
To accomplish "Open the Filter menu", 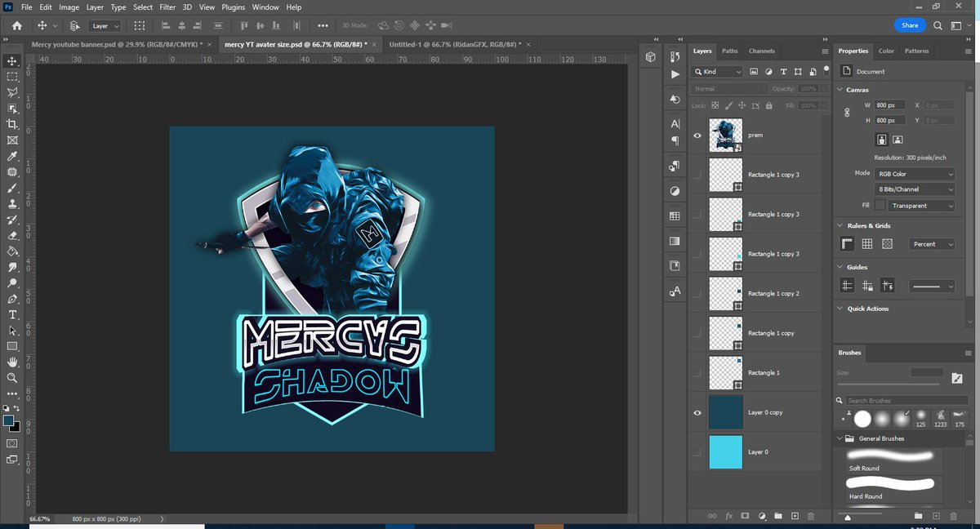I will [x=167, y=7].
